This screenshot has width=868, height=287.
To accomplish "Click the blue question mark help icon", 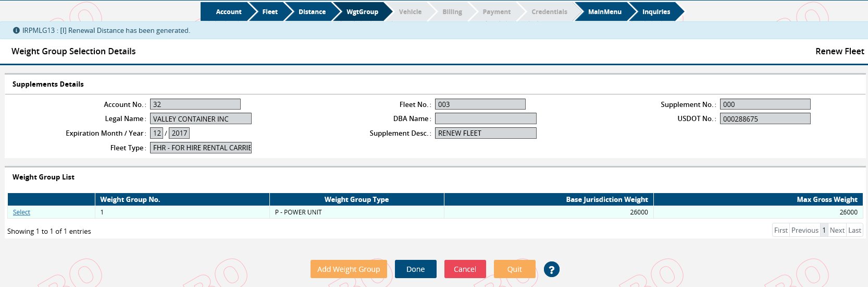I will click(551, 269).
